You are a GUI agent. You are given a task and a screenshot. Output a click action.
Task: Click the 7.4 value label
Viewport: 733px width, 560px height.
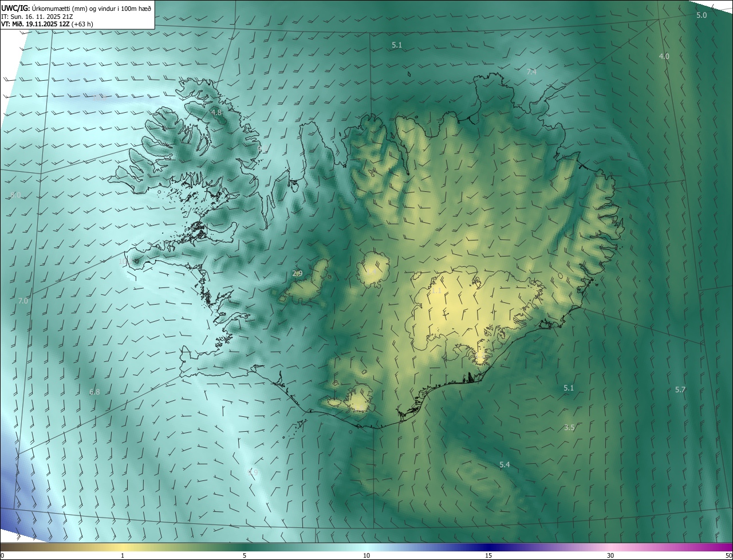(531, 72)
